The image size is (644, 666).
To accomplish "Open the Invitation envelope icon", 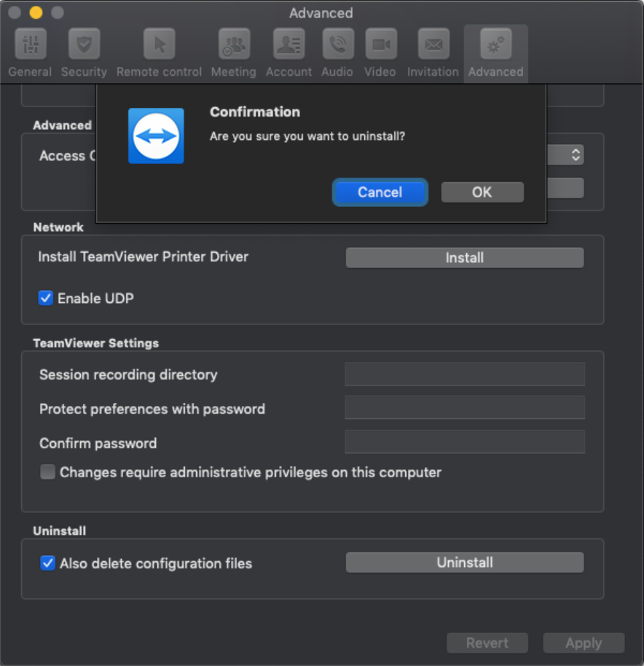I will click(x=433, y=44).
